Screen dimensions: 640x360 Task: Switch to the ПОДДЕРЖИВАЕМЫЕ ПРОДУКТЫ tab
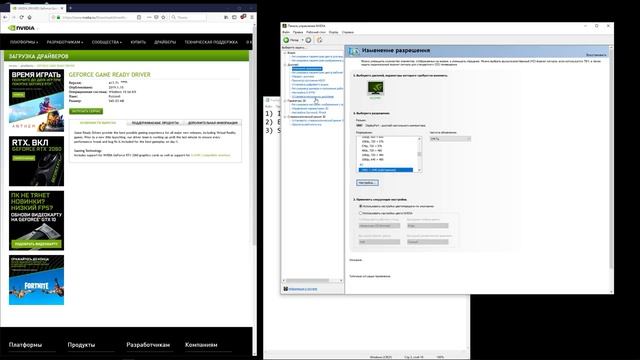point(155,122)
